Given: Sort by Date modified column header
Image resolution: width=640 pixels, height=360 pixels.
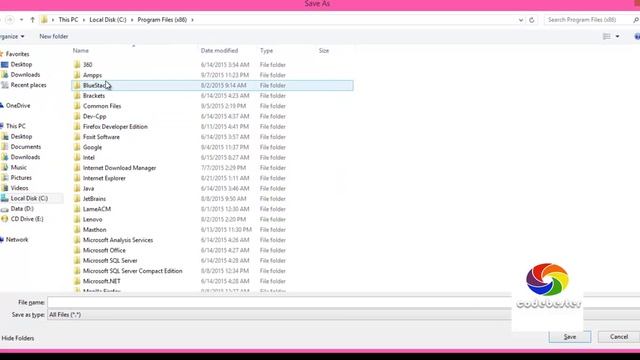Looking at the screenshot, I should (219, 51).
